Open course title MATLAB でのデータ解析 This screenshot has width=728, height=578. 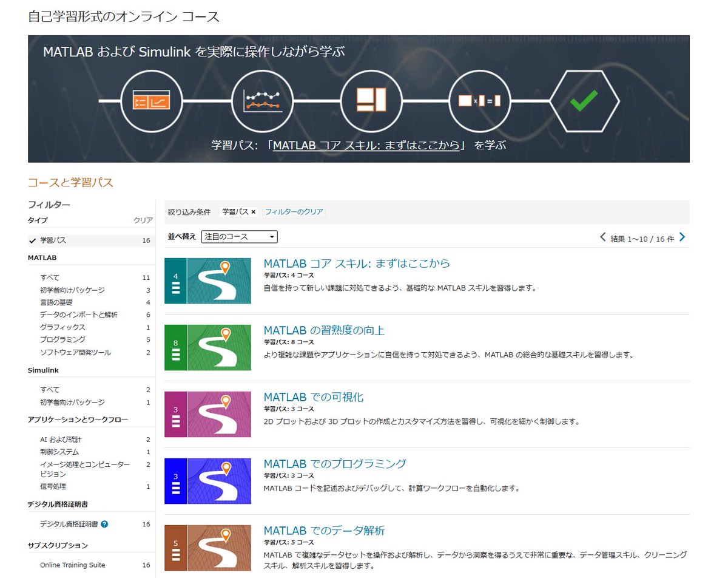[324, 531]
